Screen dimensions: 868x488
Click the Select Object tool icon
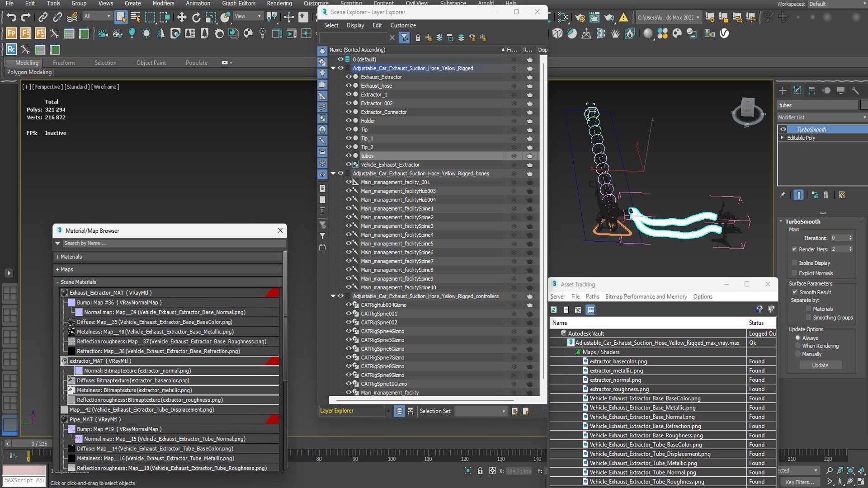[121, 18]
